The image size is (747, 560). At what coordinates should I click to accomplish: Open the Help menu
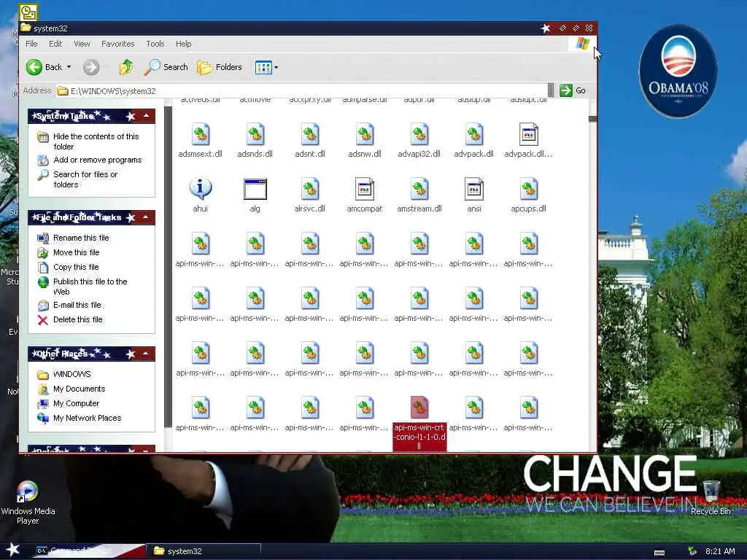(x=183, y=44)
